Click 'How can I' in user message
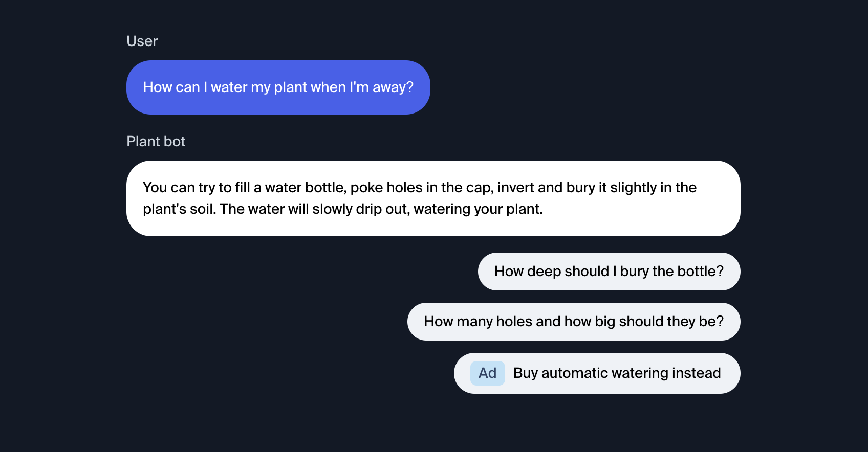This screenshot has width=868, height=452. (x=175, y=87)
